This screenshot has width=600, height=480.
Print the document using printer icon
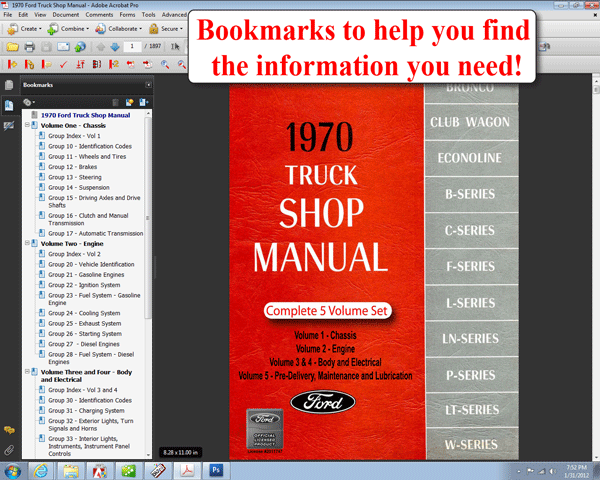coord(29,47)
